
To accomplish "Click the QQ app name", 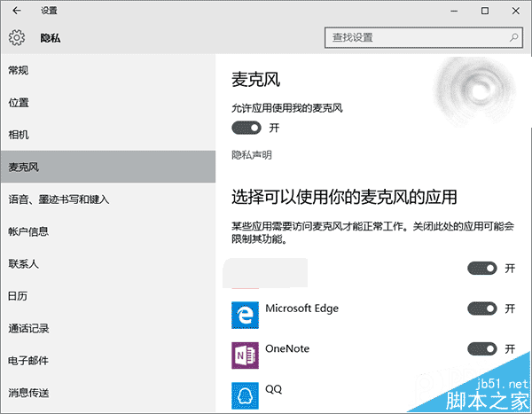I will (x=273, y=389).
